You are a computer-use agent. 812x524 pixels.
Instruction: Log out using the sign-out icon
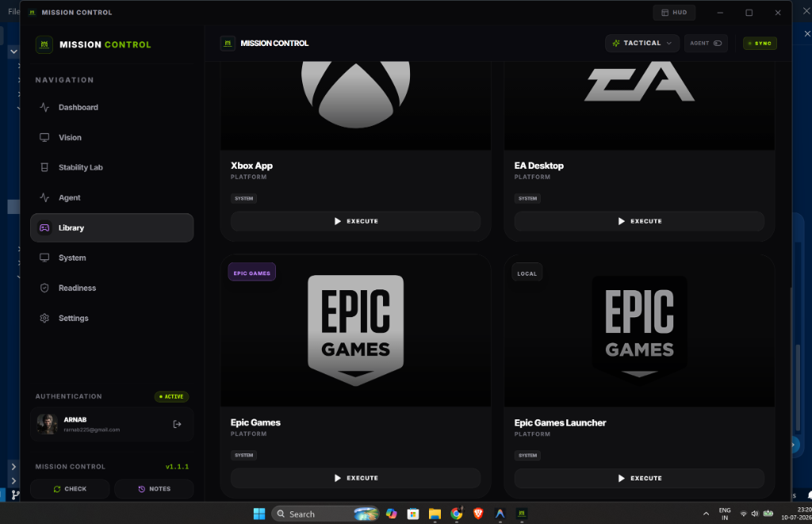177,424
